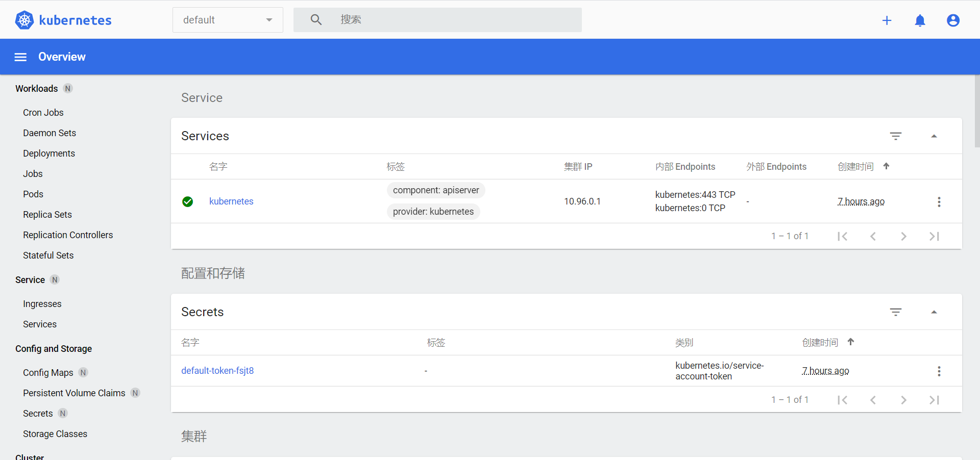Go to previous page of Secrets
The width and height of the screenshot is (980, 460).
click(873, 400)
